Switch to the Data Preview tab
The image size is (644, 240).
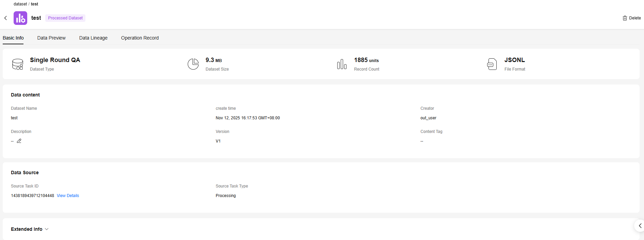[x=51, y=38]
